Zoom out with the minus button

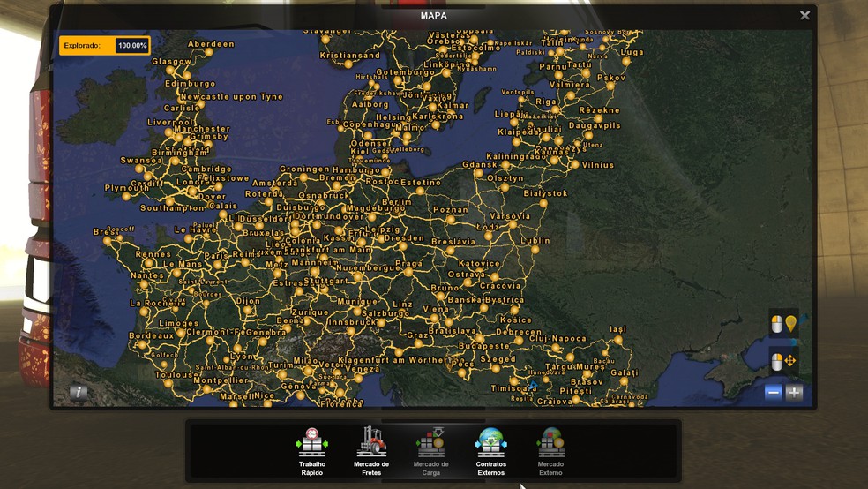point(774,393)
